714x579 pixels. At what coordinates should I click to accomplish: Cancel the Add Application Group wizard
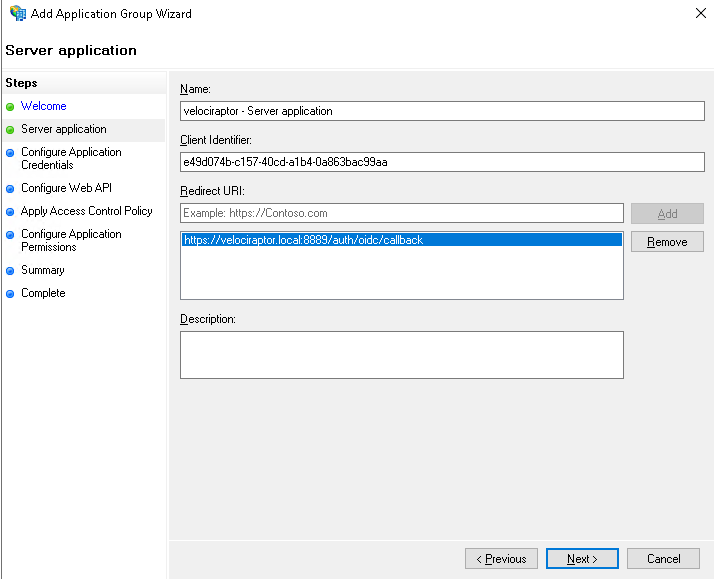click(663, 559)
